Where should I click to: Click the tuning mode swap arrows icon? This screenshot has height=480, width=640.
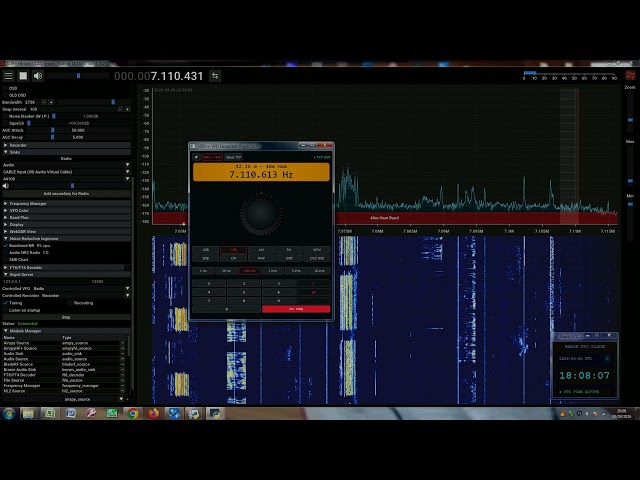click(215, 76)
